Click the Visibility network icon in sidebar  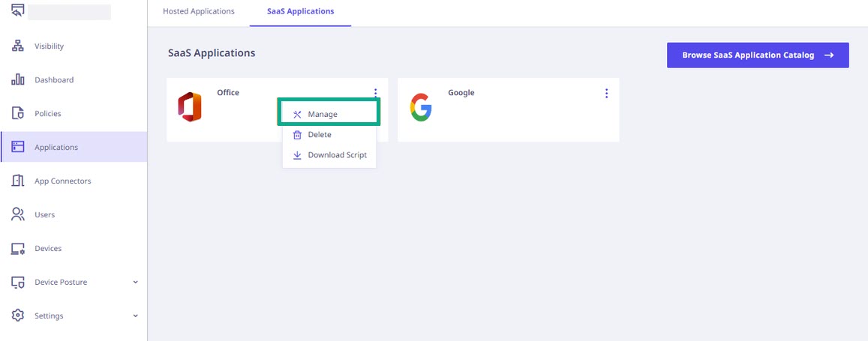(18, 46)
